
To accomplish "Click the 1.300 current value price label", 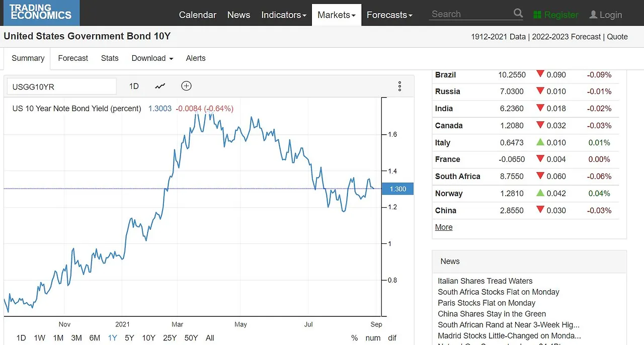I will [397, 189].
